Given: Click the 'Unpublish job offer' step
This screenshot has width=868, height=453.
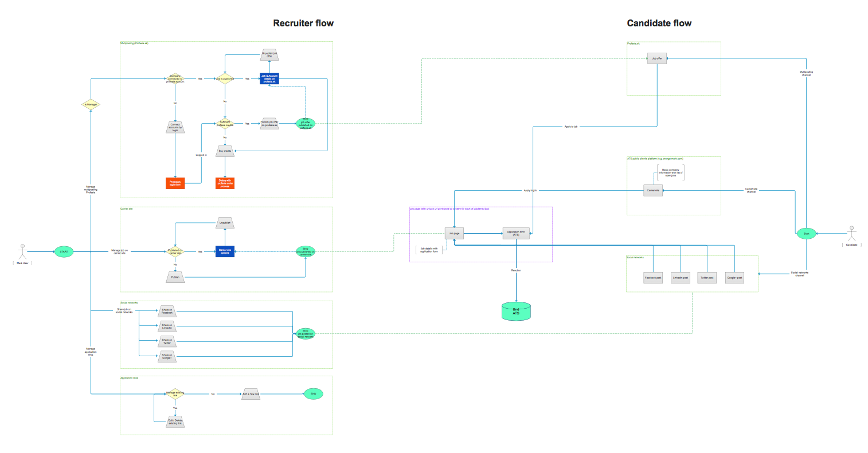Looking at the screenshot, I should point(269,55).
